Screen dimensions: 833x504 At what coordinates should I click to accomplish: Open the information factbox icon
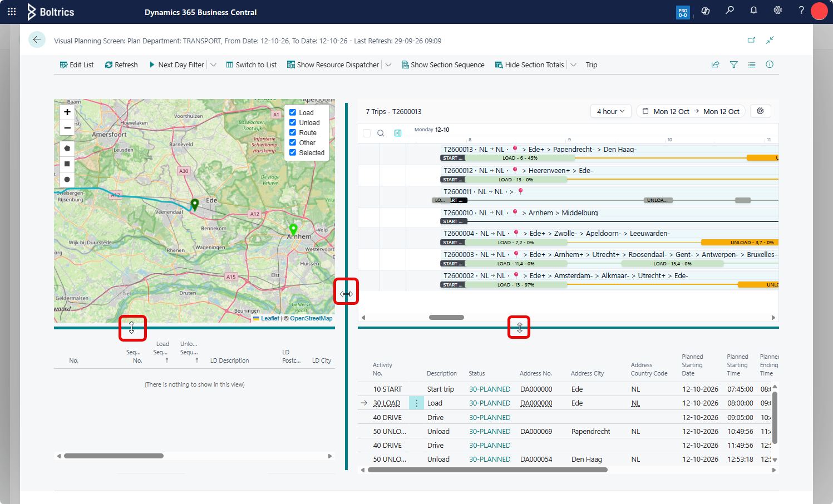coord(770,65)
